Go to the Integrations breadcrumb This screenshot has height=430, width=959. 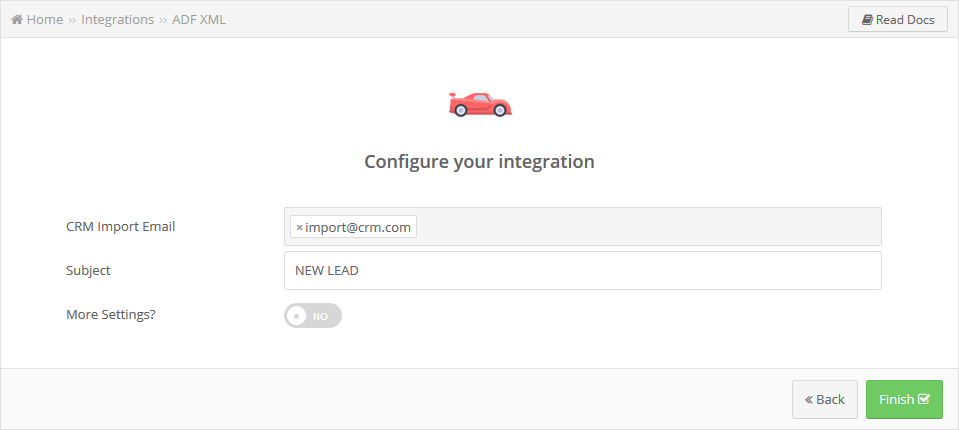(x=117, y=20)
